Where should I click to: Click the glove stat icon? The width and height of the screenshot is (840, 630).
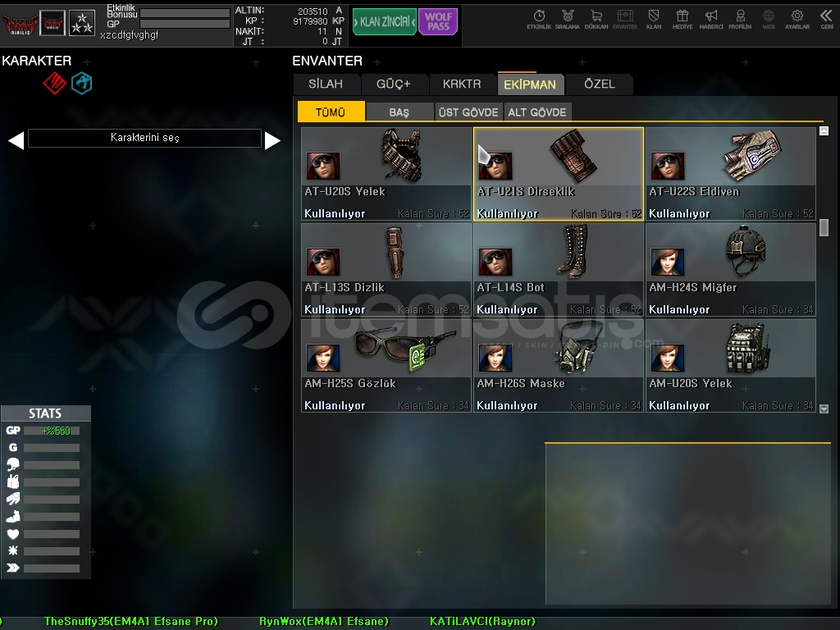pyautogui.click(x=13, y=499)
